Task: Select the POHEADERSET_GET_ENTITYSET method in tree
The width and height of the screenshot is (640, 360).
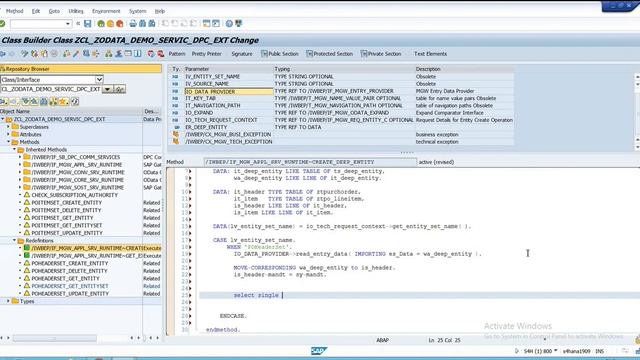Action: coord(70,286)
